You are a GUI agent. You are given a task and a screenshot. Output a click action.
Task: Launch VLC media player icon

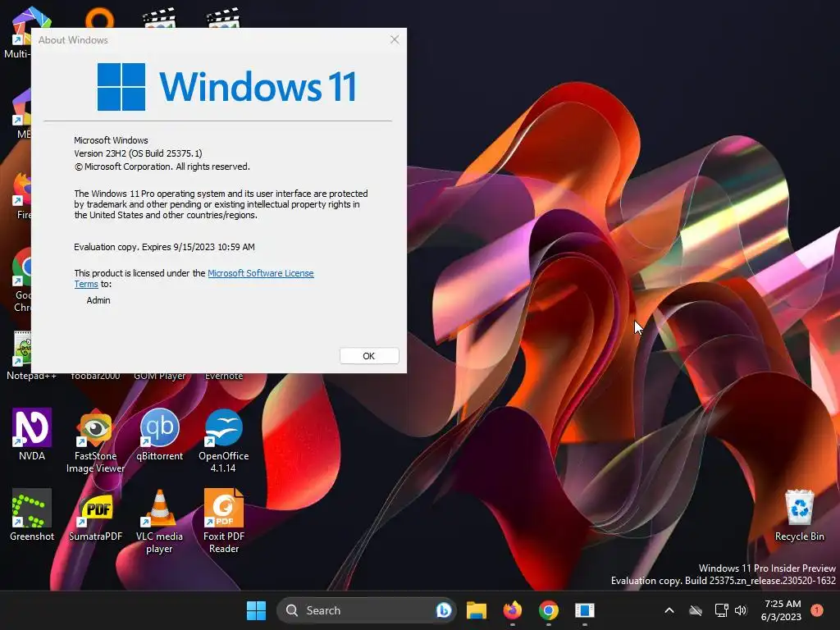[160, 521]
